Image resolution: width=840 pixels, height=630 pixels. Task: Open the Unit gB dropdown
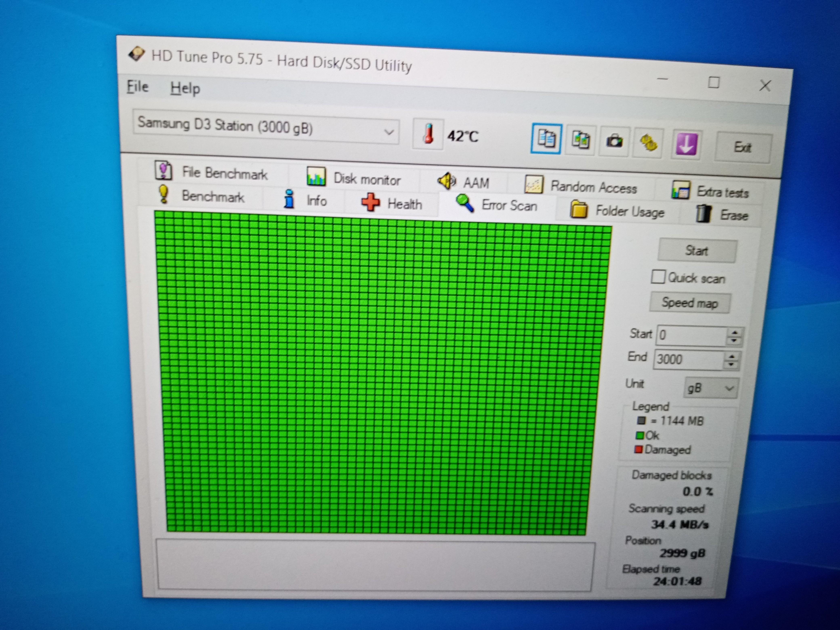click(x=711, y=388)
